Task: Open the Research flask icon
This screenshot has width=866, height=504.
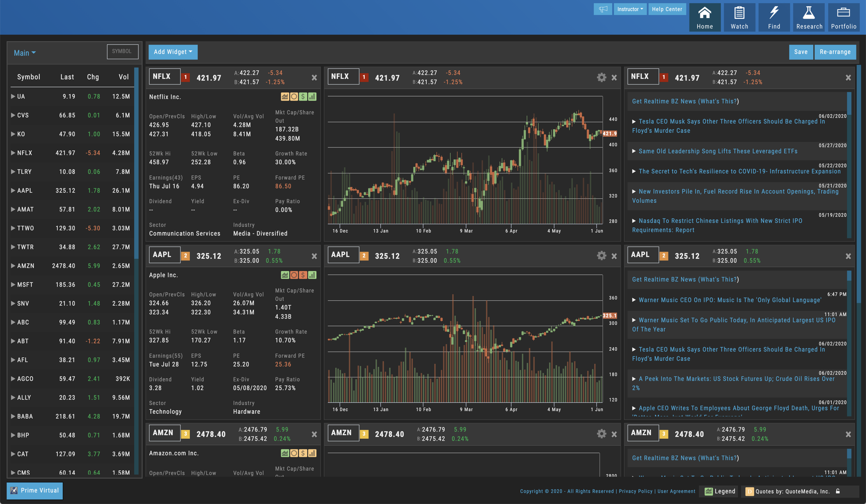Action: coord(809,17)
